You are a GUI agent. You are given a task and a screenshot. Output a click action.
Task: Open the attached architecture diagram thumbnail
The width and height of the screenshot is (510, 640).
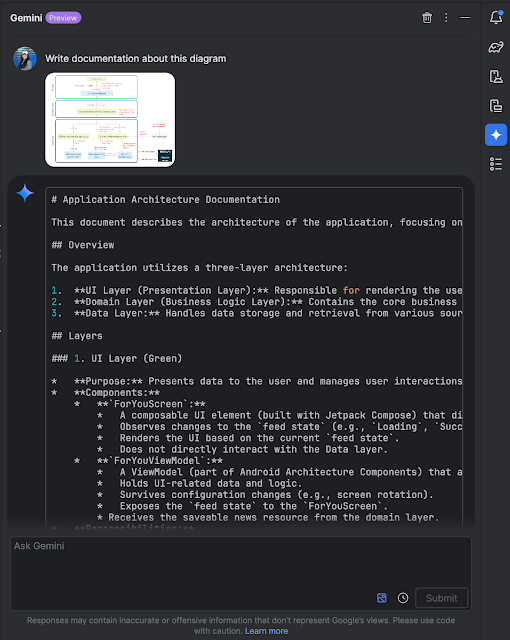tap(110, 120)
